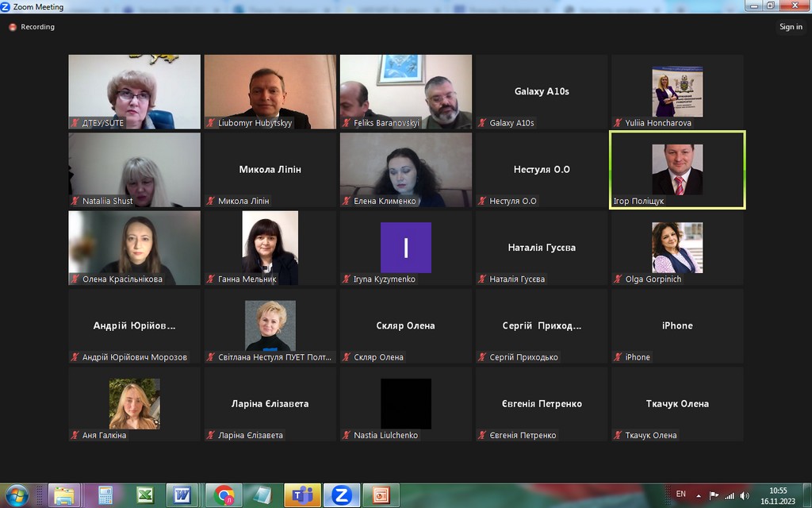Open the File Explorer taskbar icon
Screen dimensions: 812x508
66,495
